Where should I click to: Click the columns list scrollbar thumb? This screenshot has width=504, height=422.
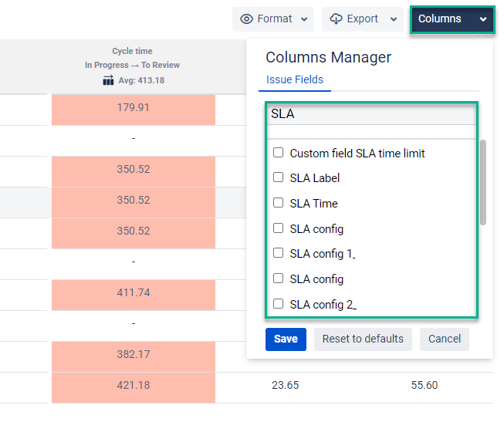pos(483,182)
